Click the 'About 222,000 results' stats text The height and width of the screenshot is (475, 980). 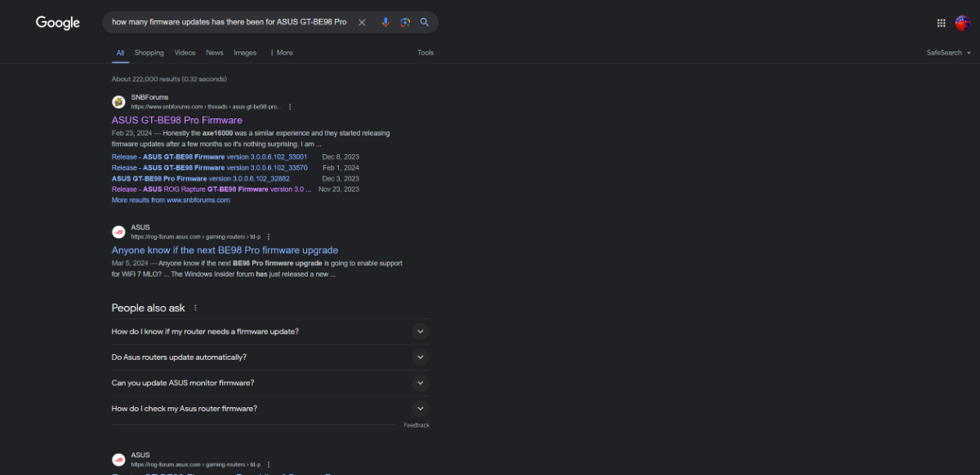[x=169, y=79]
